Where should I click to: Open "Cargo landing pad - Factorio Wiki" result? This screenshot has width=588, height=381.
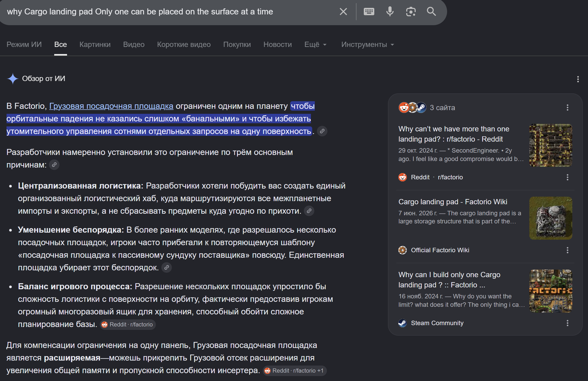453,202
